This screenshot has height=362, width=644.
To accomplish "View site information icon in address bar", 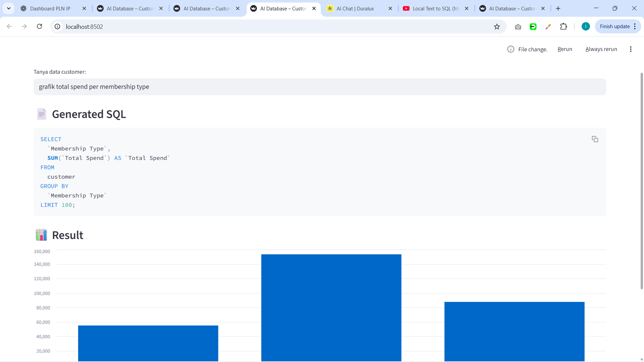I will click(x=58, y=26).
